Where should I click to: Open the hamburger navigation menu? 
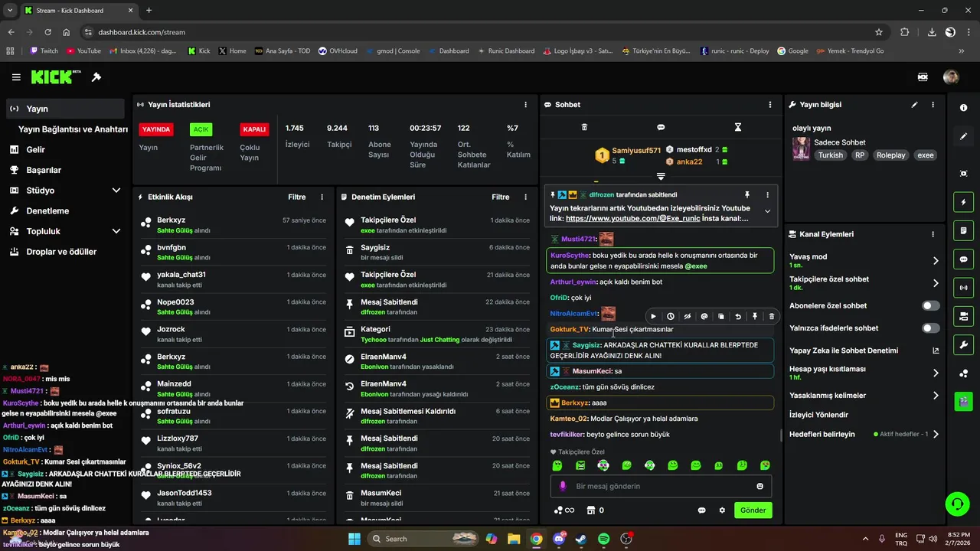click(x=16, y=77)
